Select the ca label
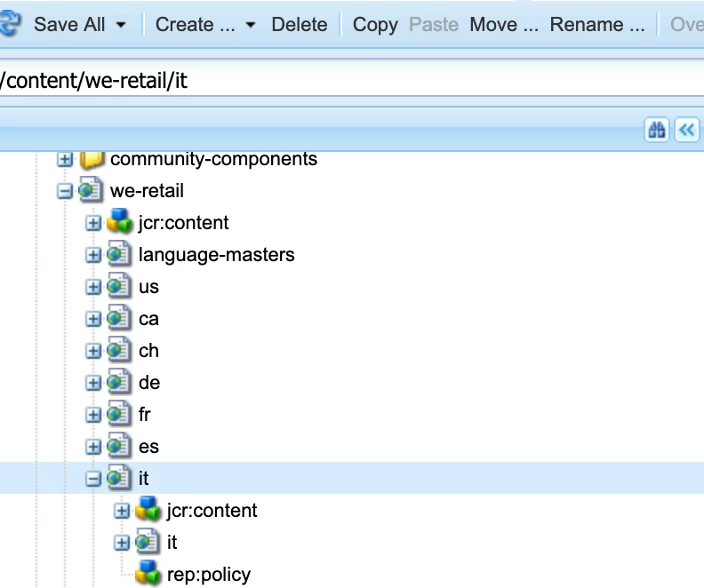The image size is (704, 588). [148, 319]
